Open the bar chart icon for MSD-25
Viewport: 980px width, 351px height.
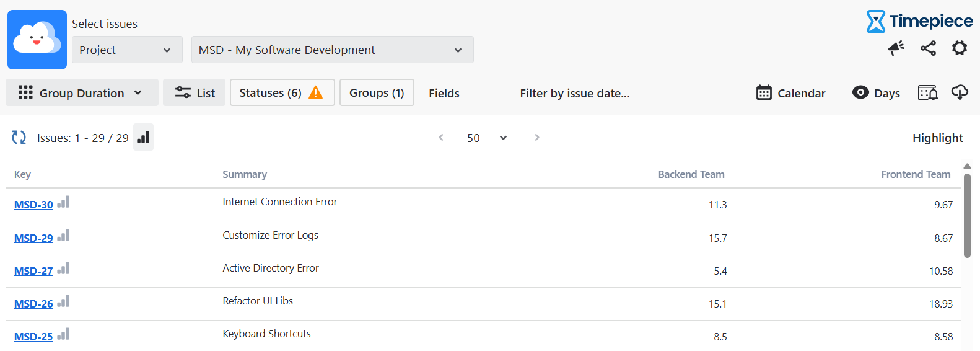[63, 334]
